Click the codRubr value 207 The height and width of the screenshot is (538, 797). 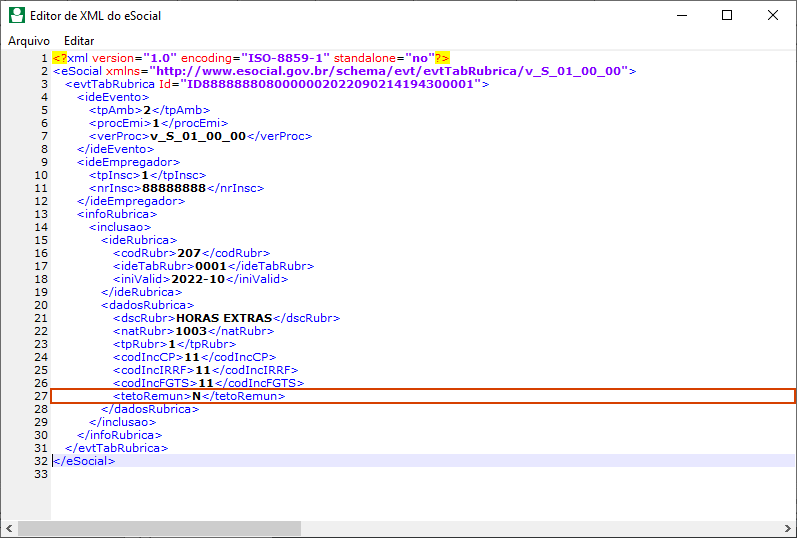[189, 253]
